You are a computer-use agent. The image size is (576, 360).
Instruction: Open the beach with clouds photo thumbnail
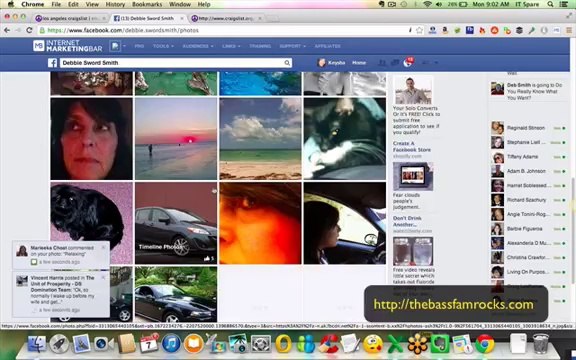[x=260, y=139]
